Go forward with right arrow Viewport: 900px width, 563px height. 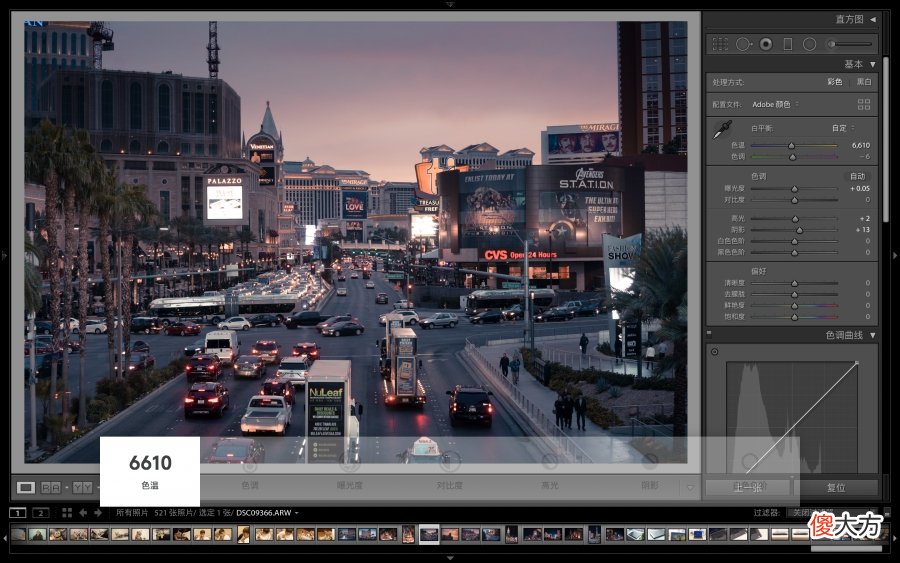click(x=98, y=512)
